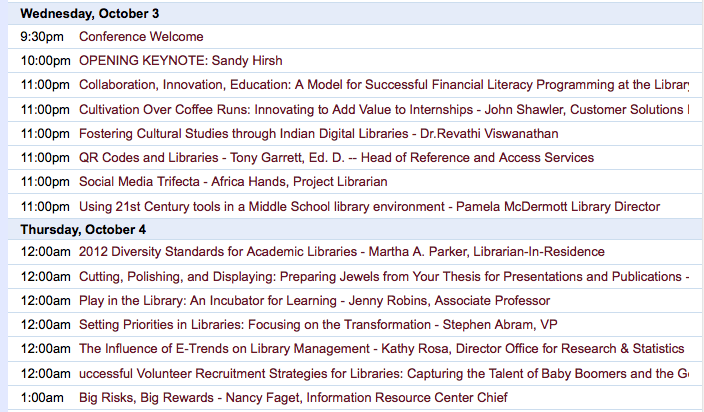704x412 pixels.
Task: Select the Social Media Trifecta event
Action: click(x=233, y=182)
